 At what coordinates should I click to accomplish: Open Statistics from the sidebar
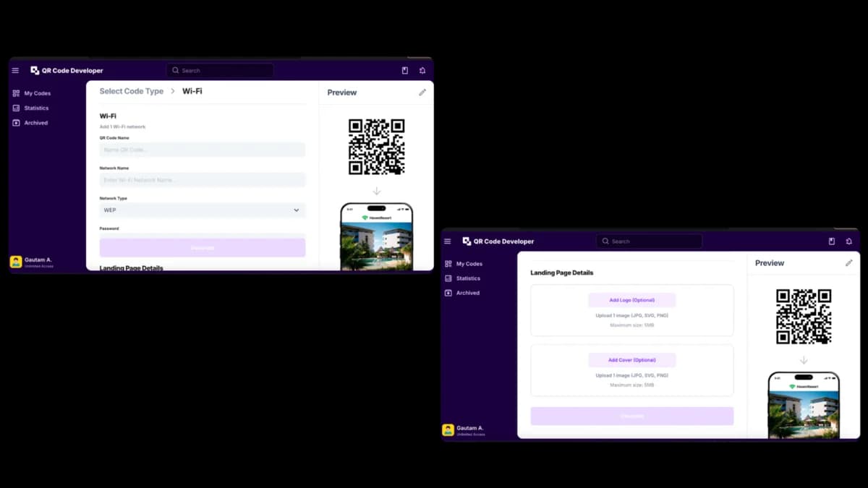point(15,107)
